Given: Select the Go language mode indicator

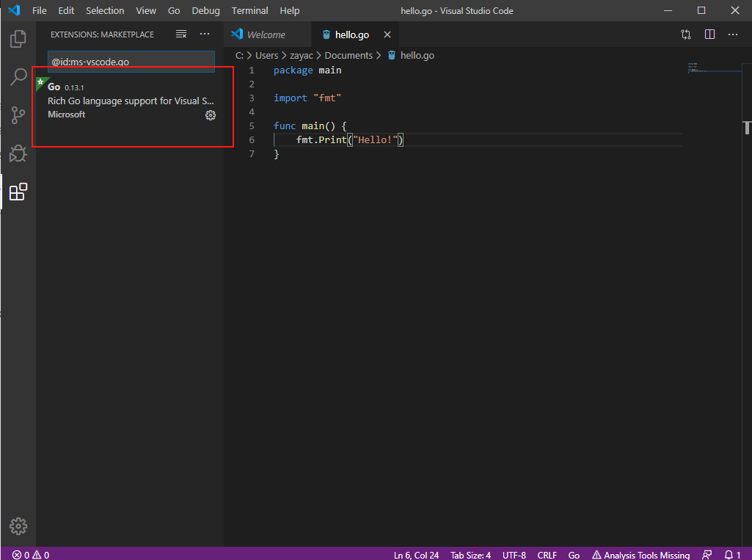Looking at the screenshot, I should pos(574,555).
